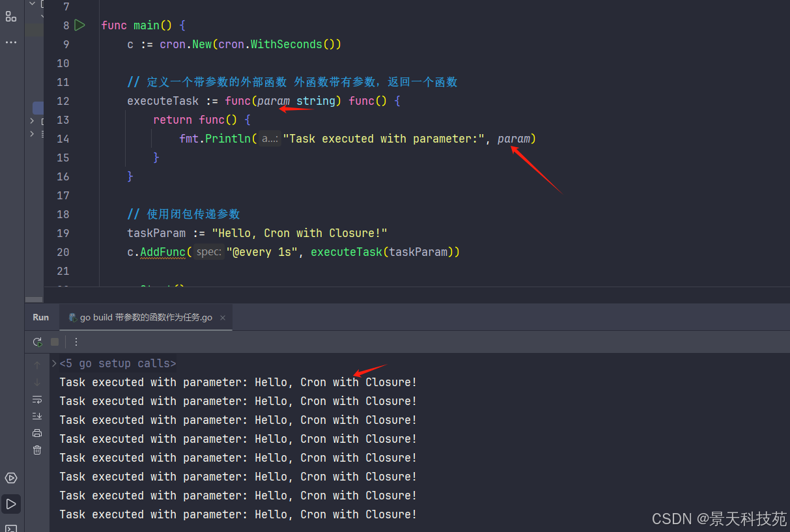Print the console output
The image size is (790, 532).
[37, 433]
